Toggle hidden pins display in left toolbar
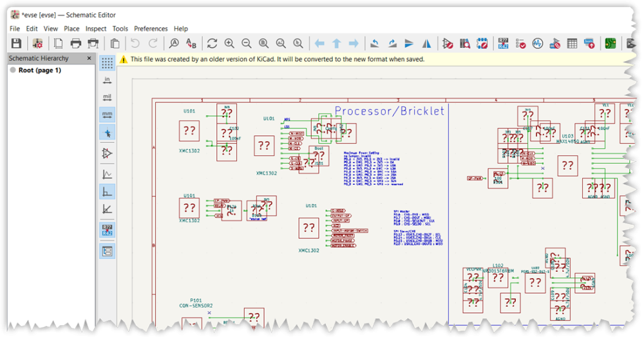The height and width of the screenshot is (340, 644). click(108, 153)
